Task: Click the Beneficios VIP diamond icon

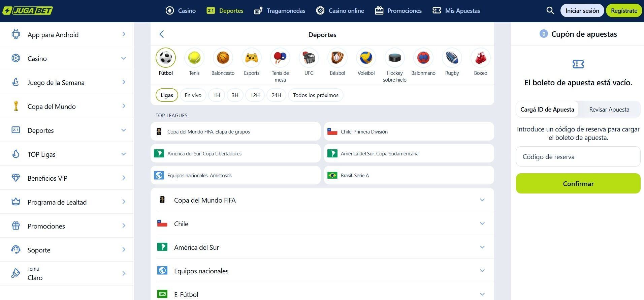Action: (16, 178)
